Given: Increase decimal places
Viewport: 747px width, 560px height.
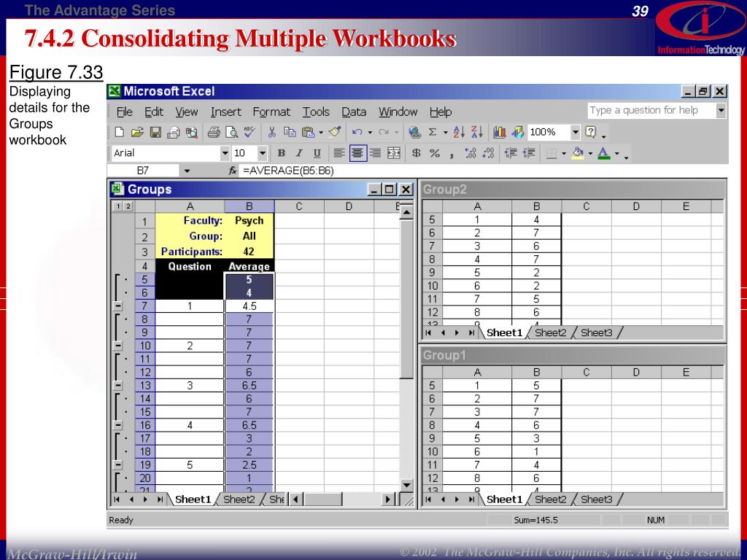Looking at the screenshot, I should [x=471, y=153].
